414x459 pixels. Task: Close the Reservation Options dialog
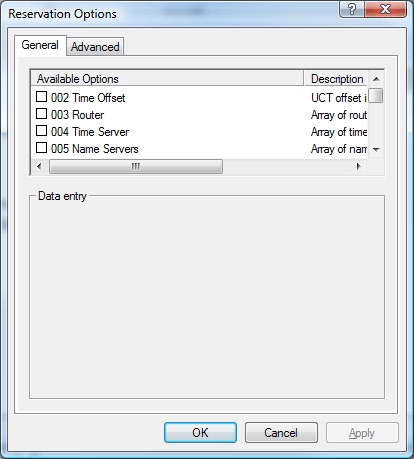(386, 9)
